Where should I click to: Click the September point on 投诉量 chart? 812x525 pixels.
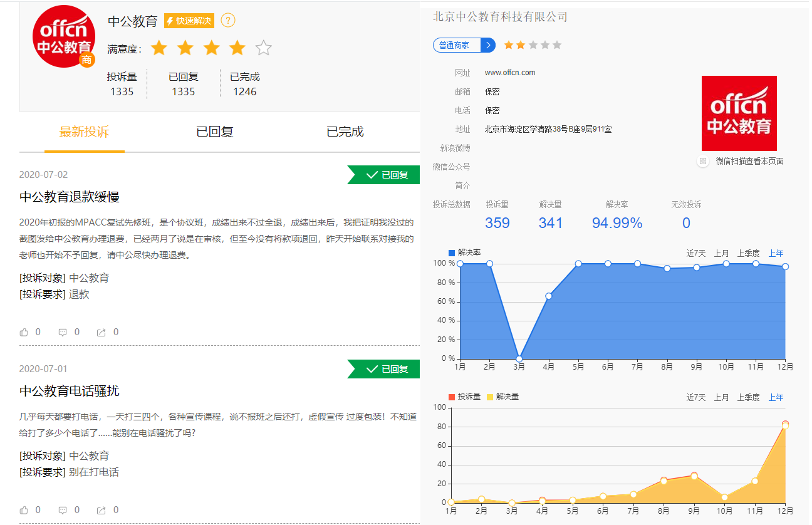point(694,476)
